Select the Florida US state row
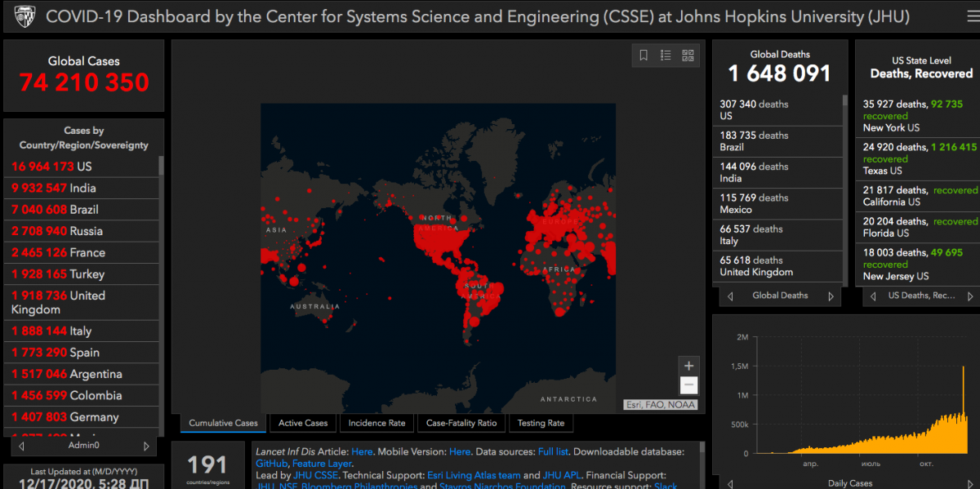 pos(916,227)
